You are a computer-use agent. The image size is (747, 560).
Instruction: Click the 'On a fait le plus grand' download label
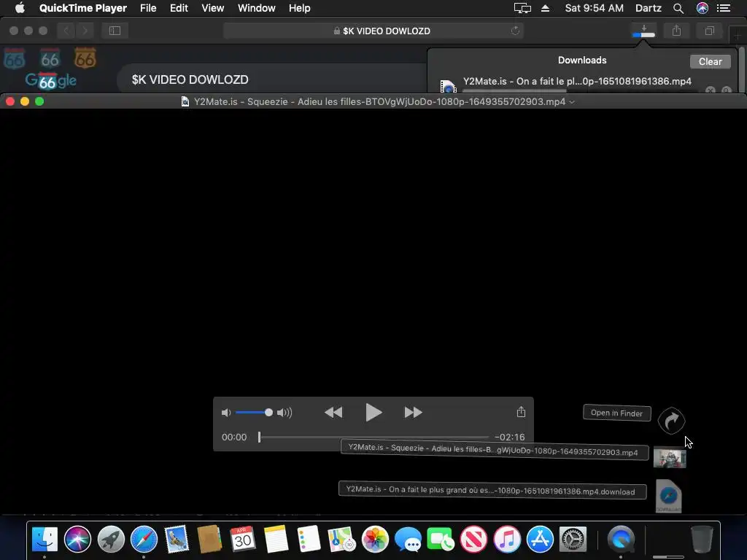(492, 490)
